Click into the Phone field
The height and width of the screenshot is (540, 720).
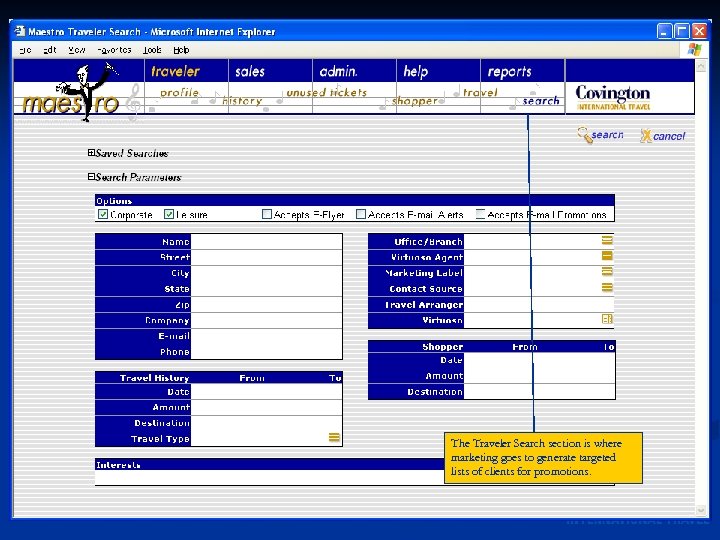tap(266, 351)
